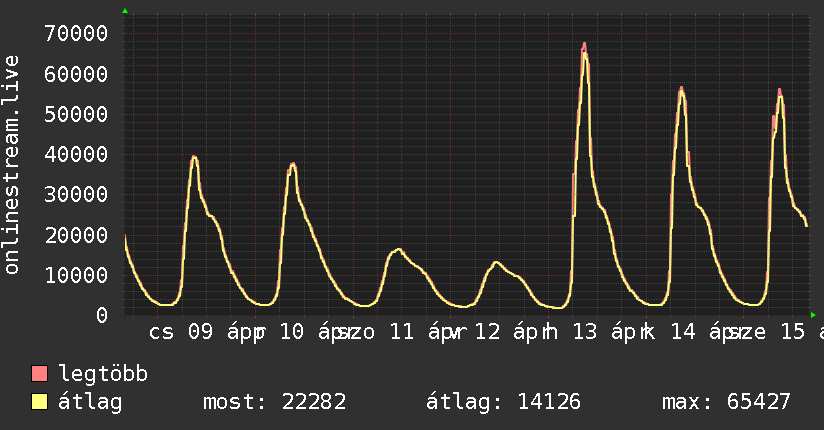Screen dimensions: 824x430
Task: Click the átlag: 14126 statistic
Action: click(503, 402)
